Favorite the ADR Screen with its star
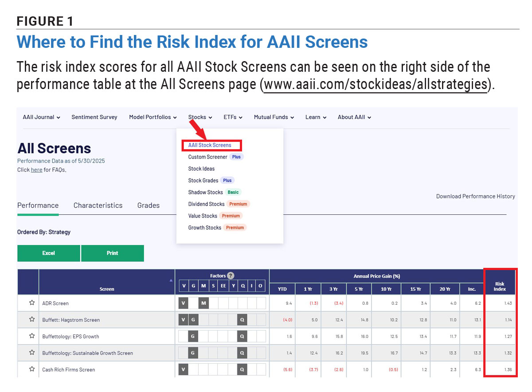Image resolution: width=532 pixels, height=392 pixels. tap(32, 303)
